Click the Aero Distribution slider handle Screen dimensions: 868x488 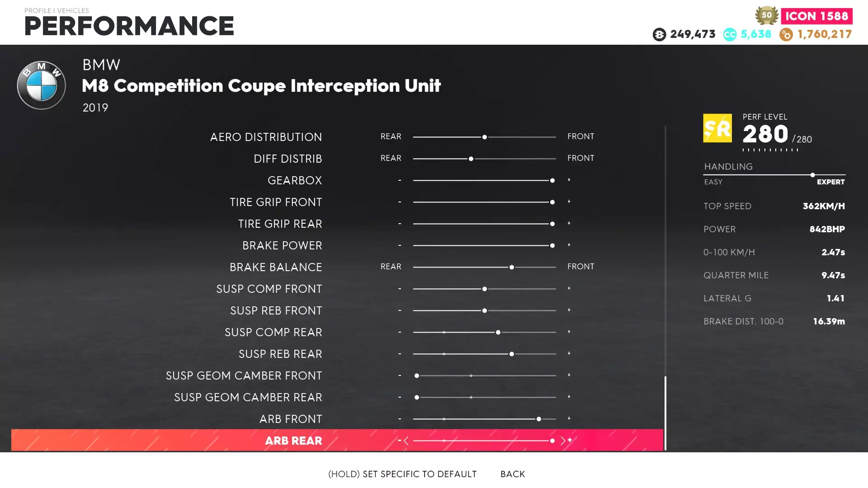pyautogui.click(x=485, y=137)
